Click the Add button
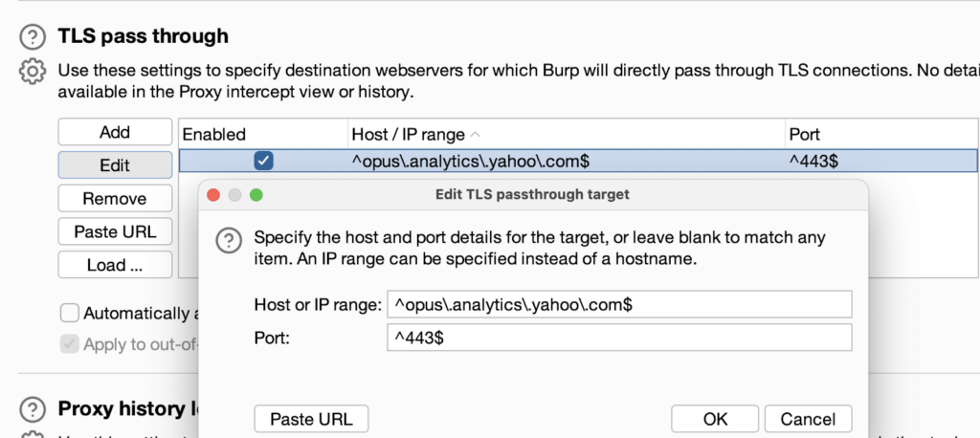The image size is (980, 438). 115,132
